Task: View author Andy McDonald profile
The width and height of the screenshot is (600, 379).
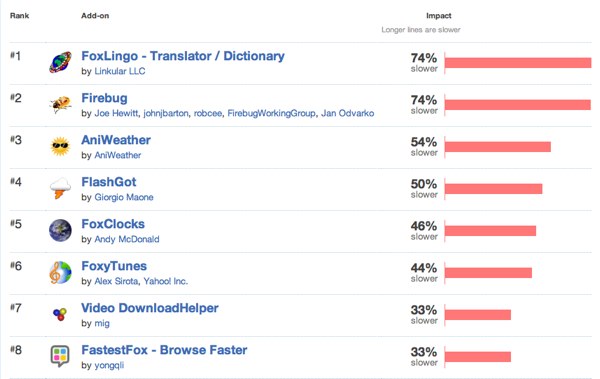Action: pos(127,239)
